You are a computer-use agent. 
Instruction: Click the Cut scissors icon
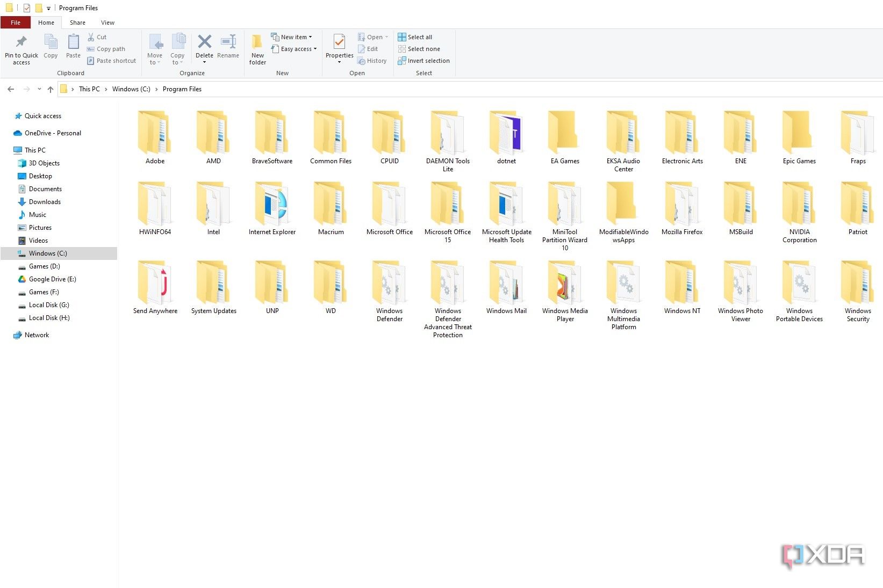click(91, 37)
